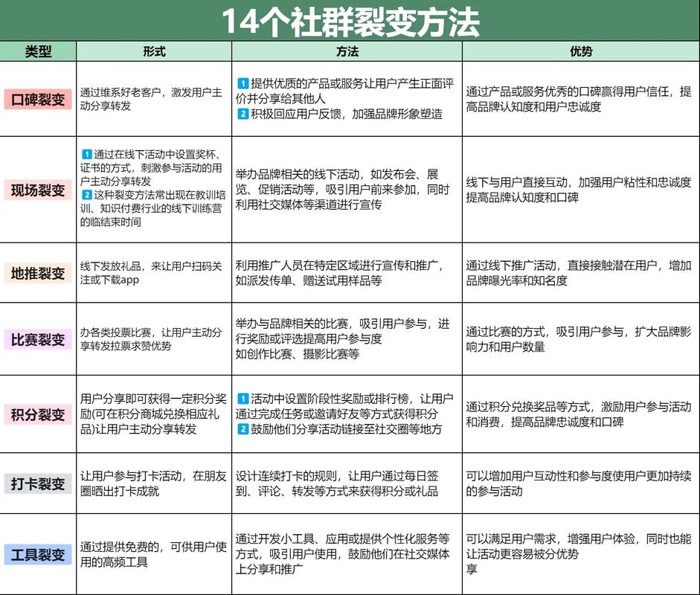Screen dimensions: 700x595
Task: Click the purple 比赛裂变 label
Action: point(38,340)
